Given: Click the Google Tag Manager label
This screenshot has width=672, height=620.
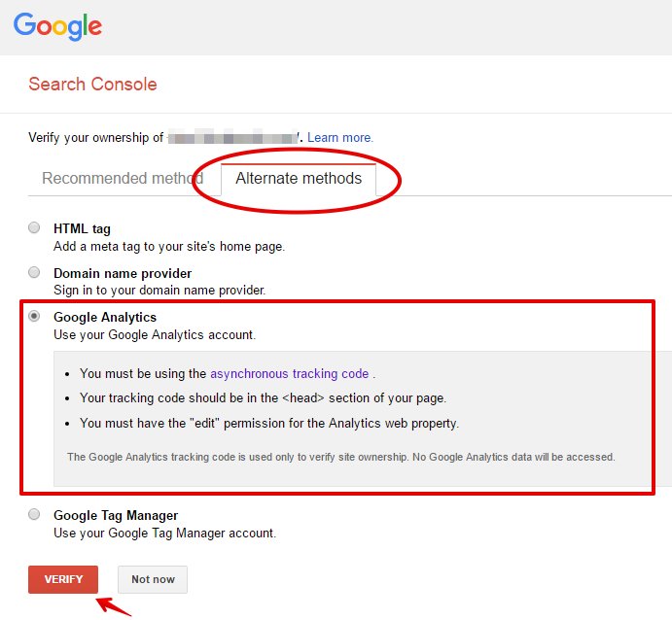Looking at the screenshot, I should click(x=116, y=515).
